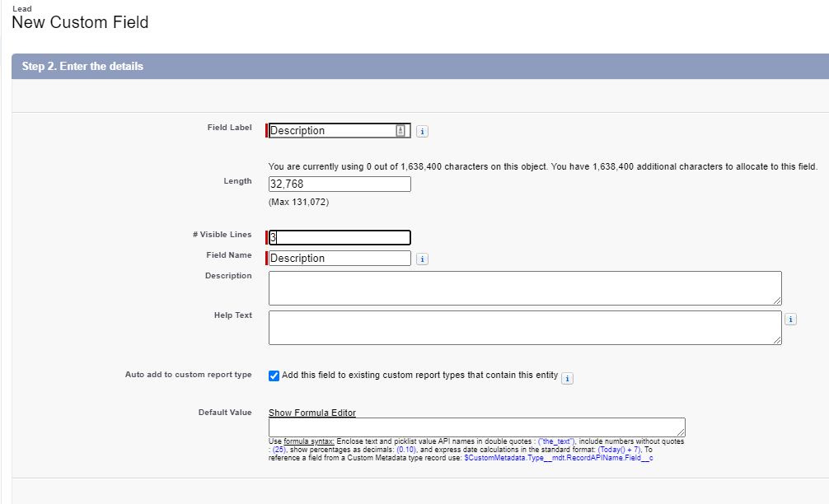
Task: Click the resize grip of the Help Text area
Action: pos(778,341)
